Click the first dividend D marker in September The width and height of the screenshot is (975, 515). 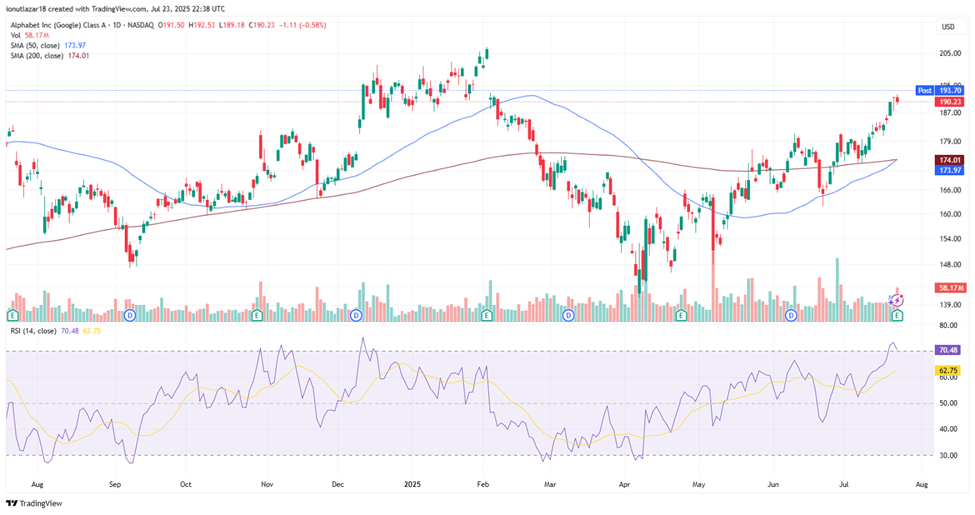coord(130,315)
